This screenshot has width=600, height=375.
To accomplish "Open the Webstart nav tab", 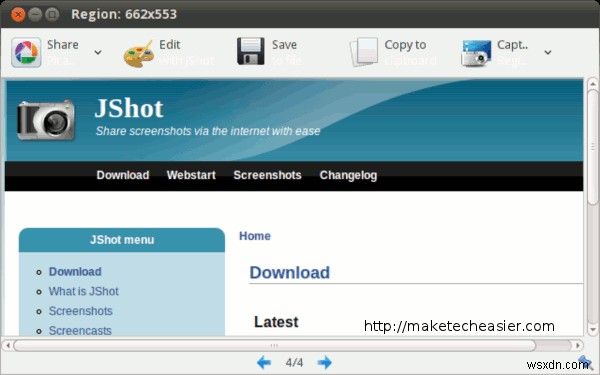I will [191, 175].
